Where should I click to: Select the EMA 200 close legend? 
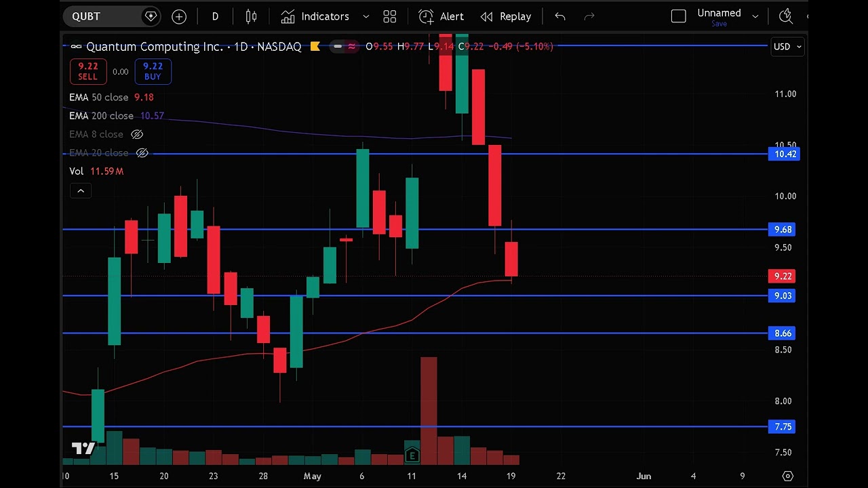(x=101, y=116)
